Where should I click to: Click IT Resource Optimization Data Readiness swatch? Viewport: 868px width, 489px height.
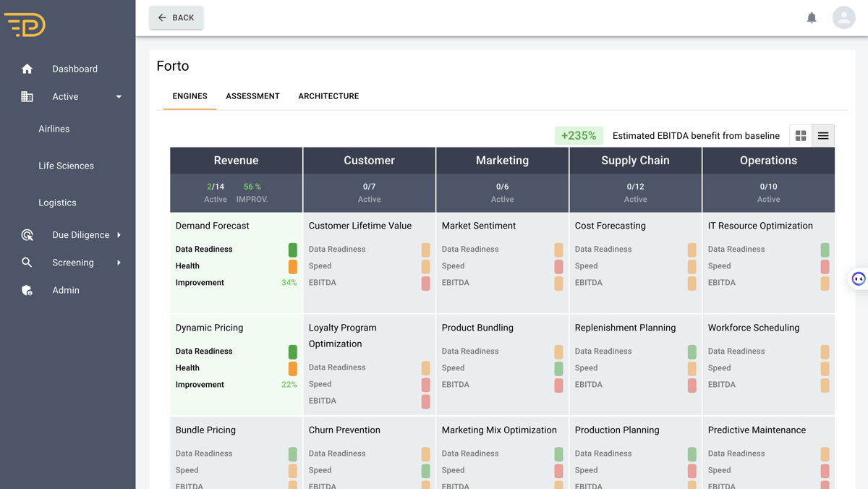[825, 250]
